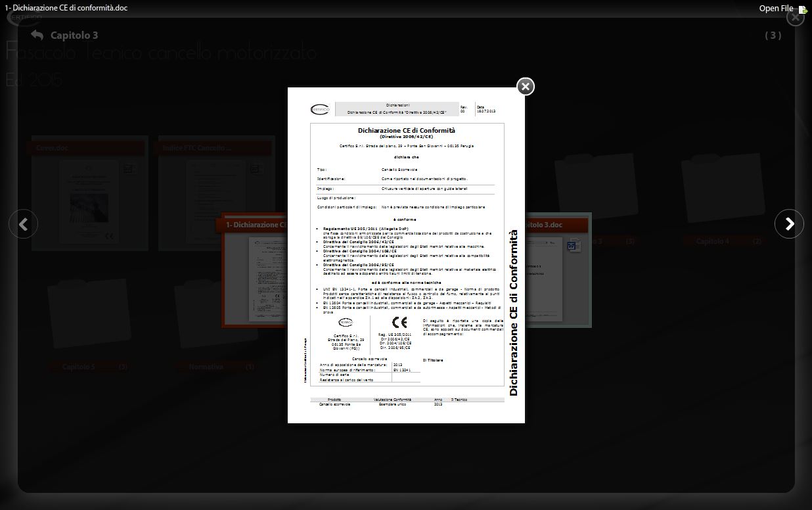
Task: Click the back arrow beside Capitolo 3
Action: 37,35
